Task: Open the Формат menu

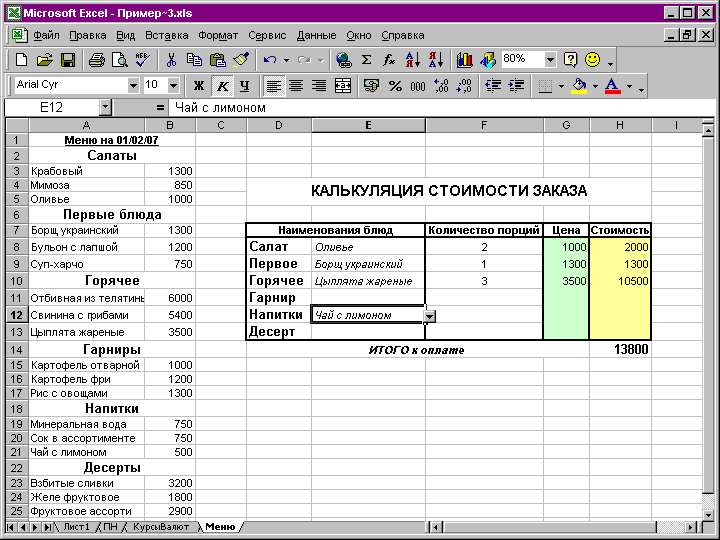Action: (218, 35)
